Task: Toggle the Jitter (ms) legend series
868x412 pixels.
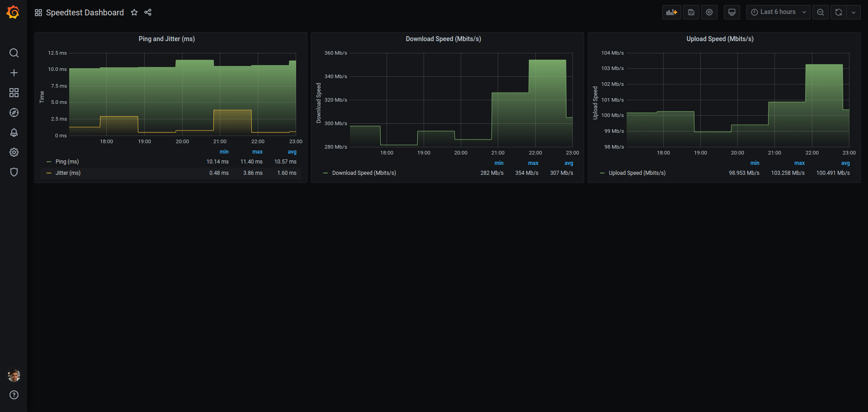Action: (68, 173)
